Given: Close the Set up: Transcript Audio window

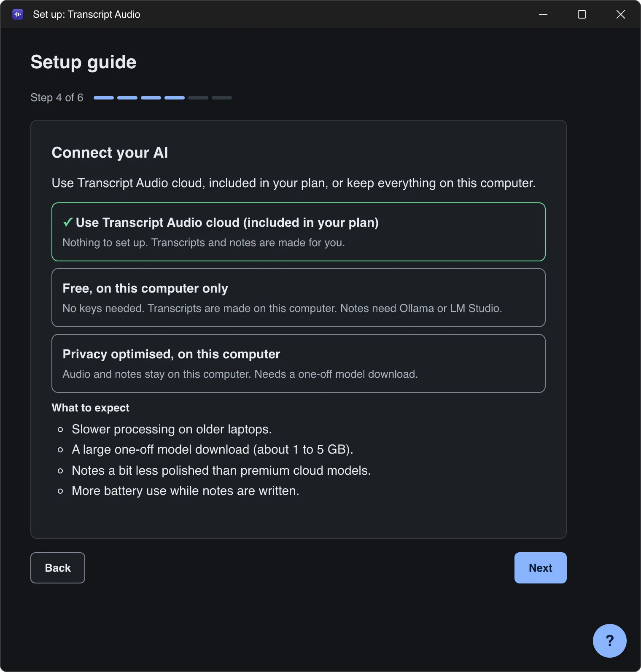Looking at the screenshot, I should tap(621, 14).
